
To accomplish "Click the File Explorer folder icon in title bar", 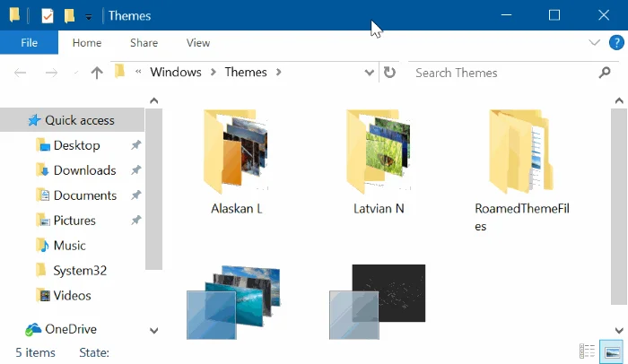I will pos(15,15).
